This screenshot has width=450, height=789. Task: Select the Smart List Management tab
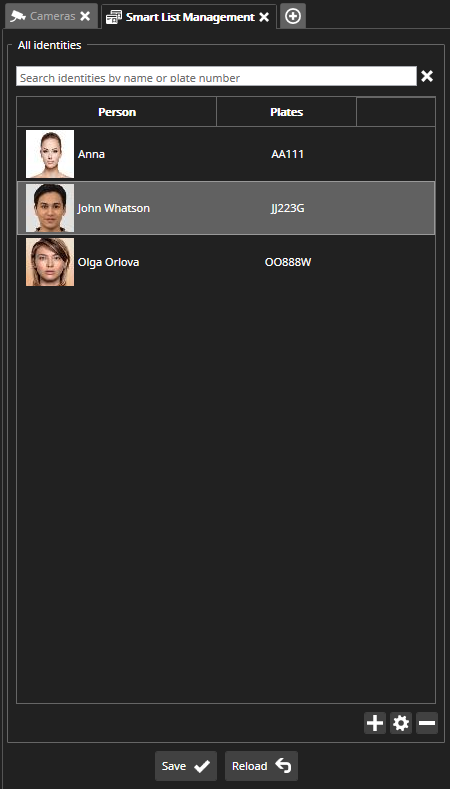[189, 17]
